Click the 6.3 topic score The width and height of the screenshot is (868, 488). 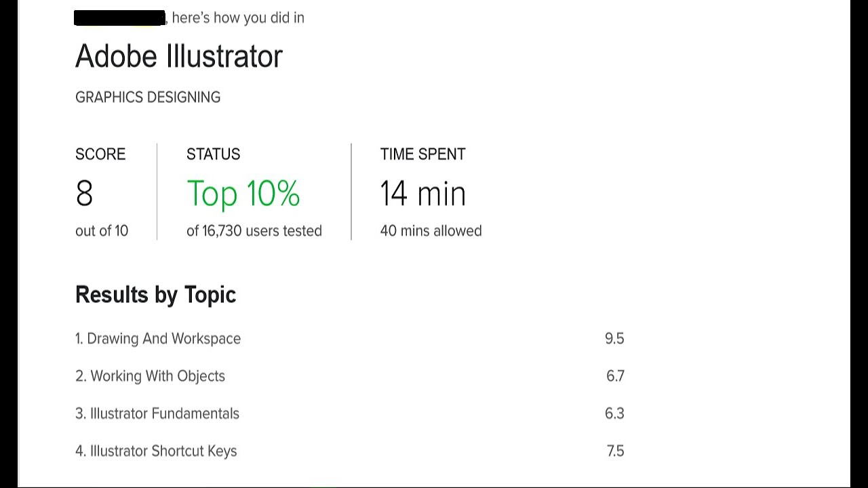614,413
